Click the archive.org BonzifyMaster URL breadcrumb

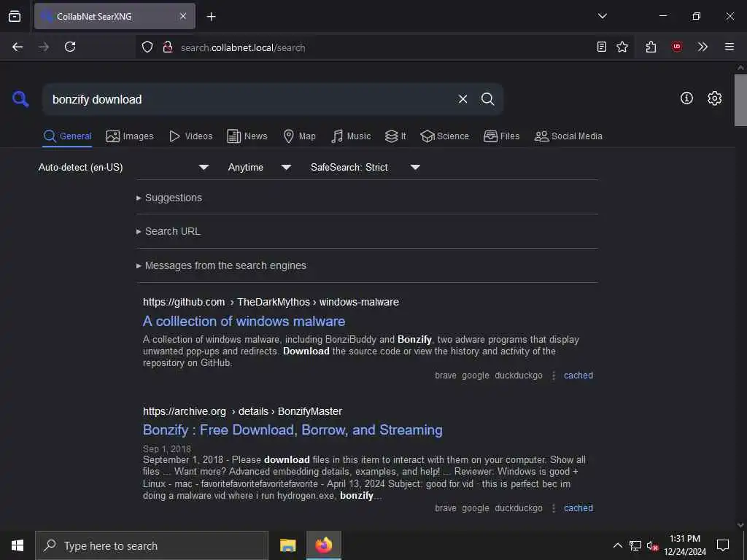click(x=242, y=411)
